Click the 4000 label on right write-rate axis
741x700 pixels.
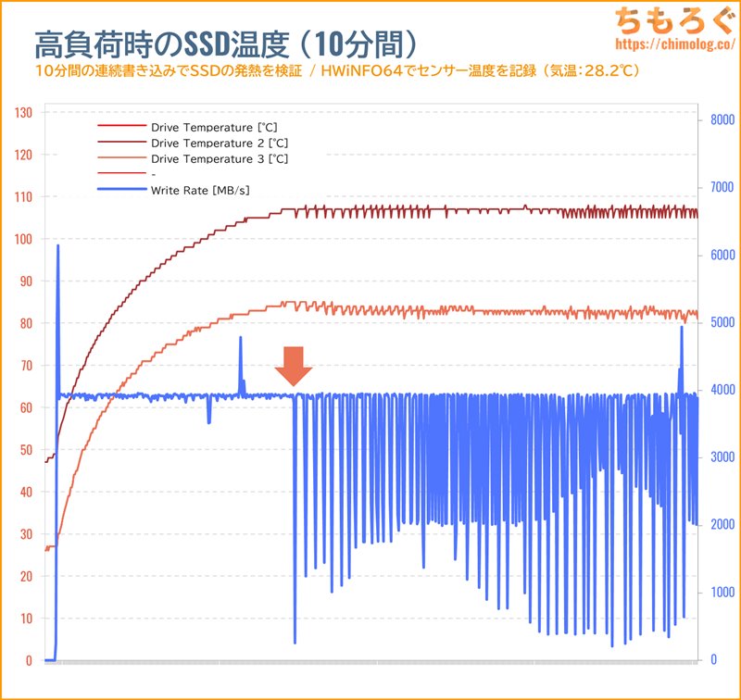723,390
